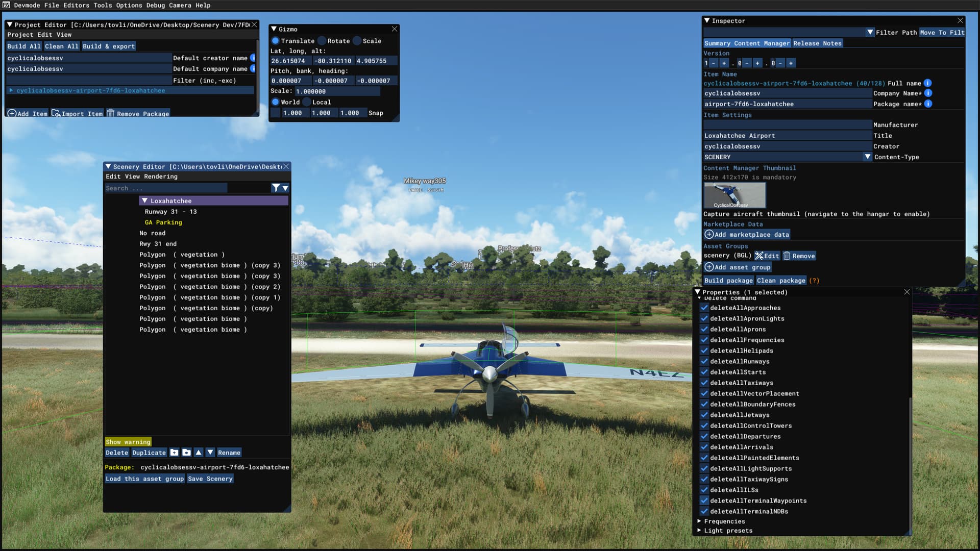Open the Tools menu
The image size is (980, 551).
point(102,5)
